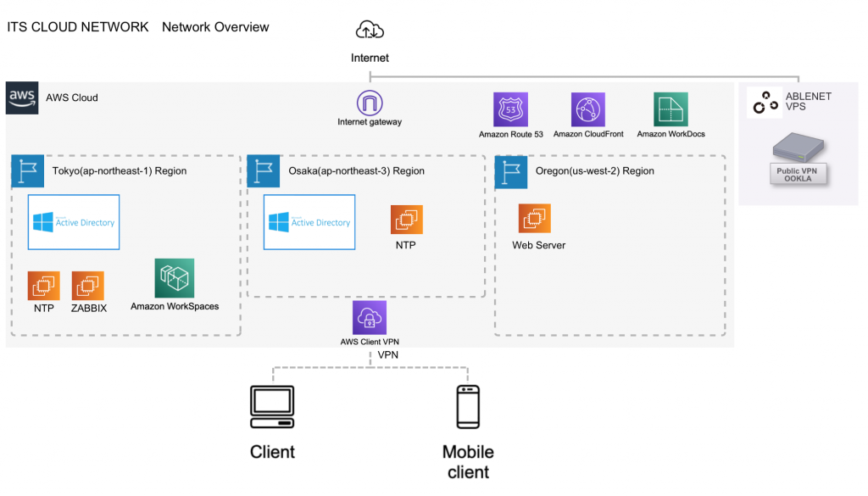Select the 'Client' label text
The width and height of the screenshot is (868, 496).
click(x=272, y=452)
